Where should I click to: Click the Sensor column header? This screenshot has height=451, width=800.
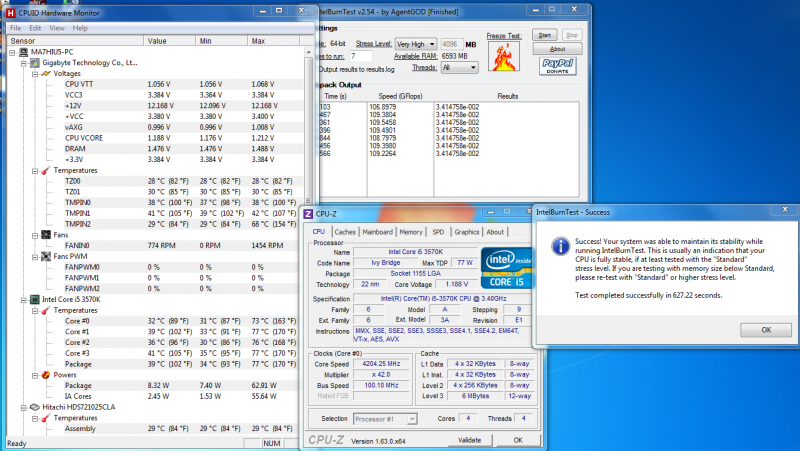[75, 41]
